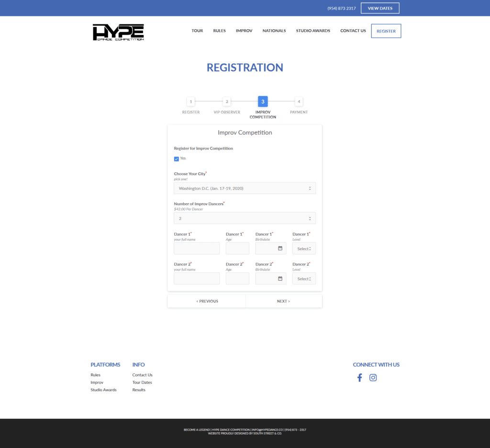490x448 pixels.
Task: Jump to step 4 Payment circle
Action: pos(299,101)
